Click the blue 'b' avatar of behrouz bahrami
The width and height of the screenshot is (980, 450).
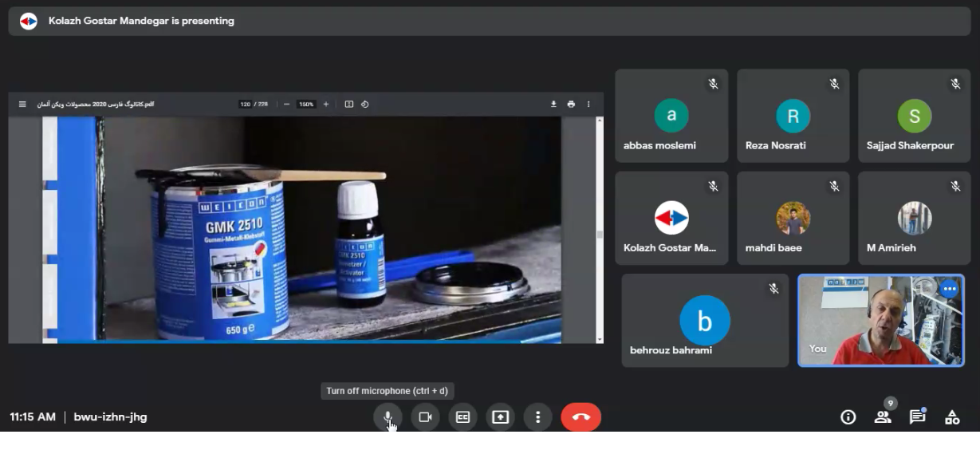coord(705,321)
